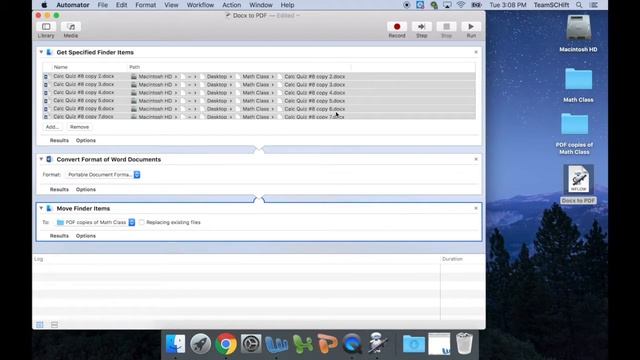Click the Stop workflow button
Screen dimensions: 640x360
pyautogui.click(x=447, y=27)
